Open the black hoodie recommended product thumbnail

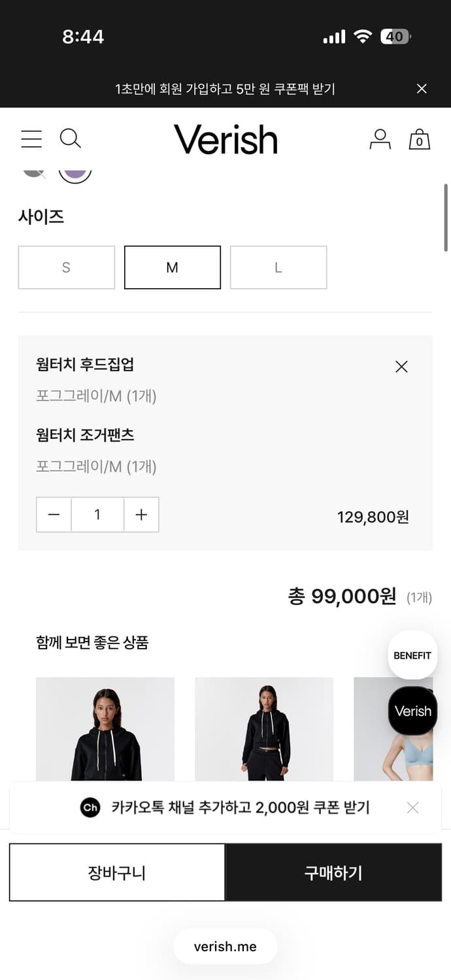pyautogui.click(x=105, y=728)
